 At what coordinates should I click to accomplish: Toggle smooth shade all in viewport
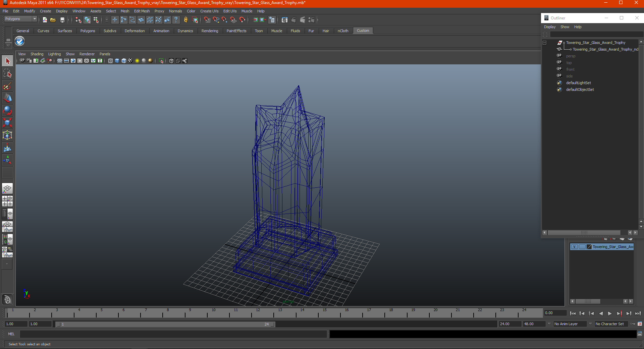coord(117,61)
